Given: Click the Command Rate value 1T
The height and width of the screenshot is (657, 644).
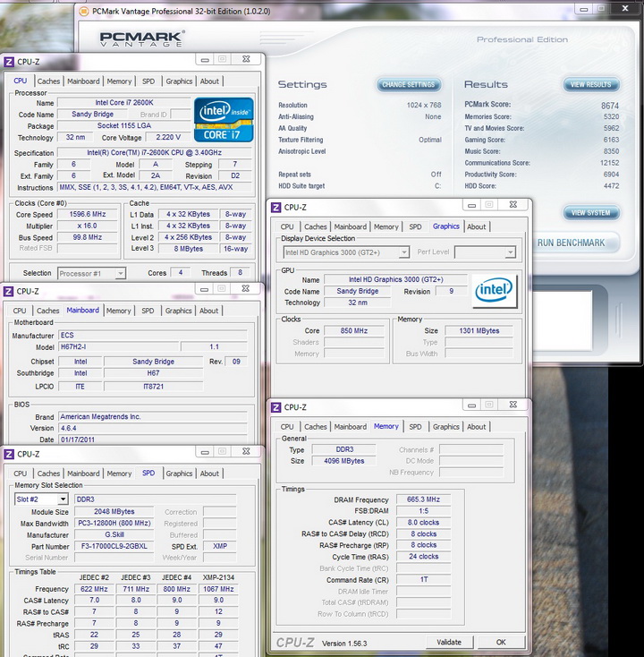Looking at the screenshot, I should click(423, 579).
